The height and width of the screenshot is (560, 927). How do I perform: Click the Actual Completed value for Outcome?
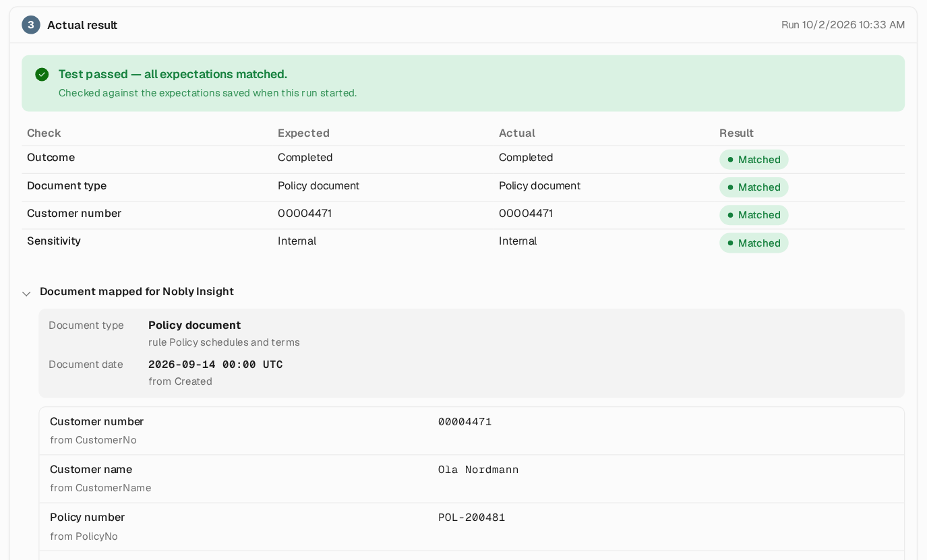pyautogui.click(x=526, y=158)
